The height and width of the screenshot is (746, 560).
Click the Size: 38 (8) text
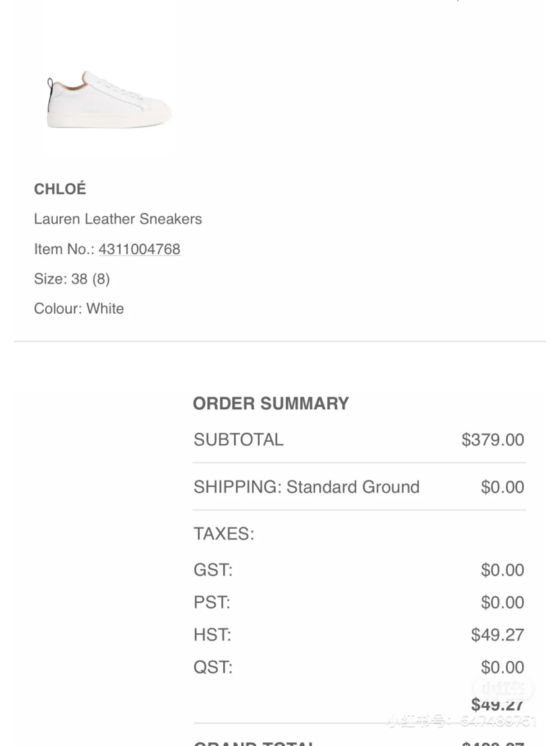point(72,279)
